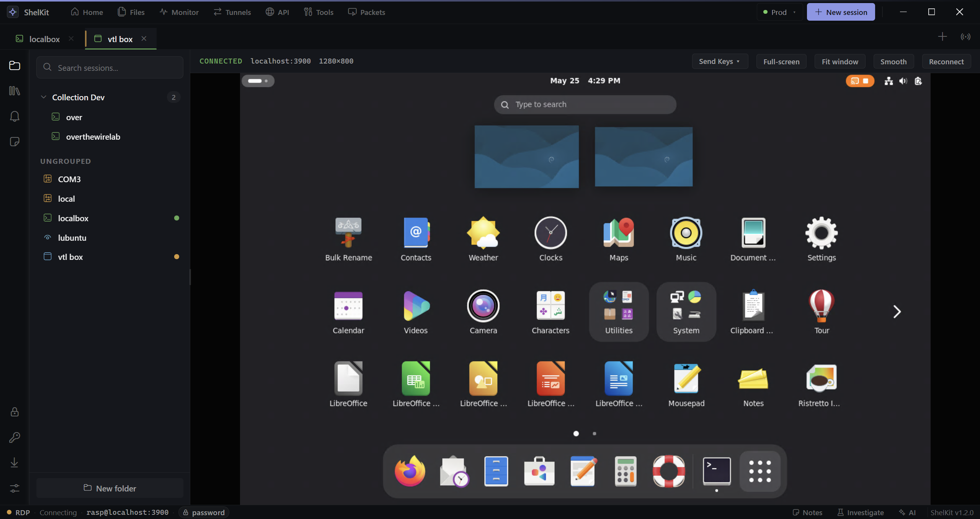The width and height of the screenshot is (980, 519).
Task: Open the Mousepad app
Action: 686,385
